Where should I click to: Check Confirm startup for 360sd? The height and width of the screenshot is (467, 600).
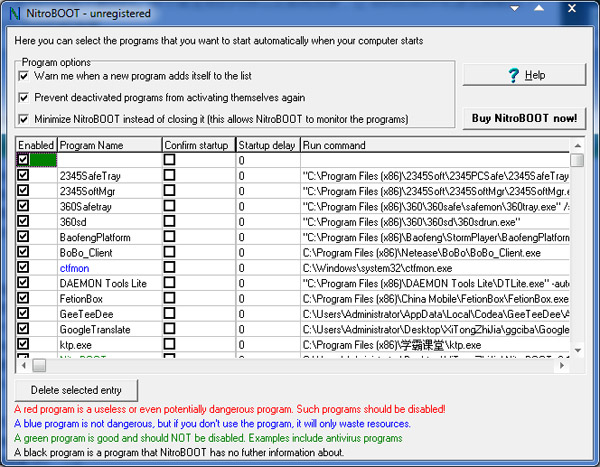tap(170, 221)
